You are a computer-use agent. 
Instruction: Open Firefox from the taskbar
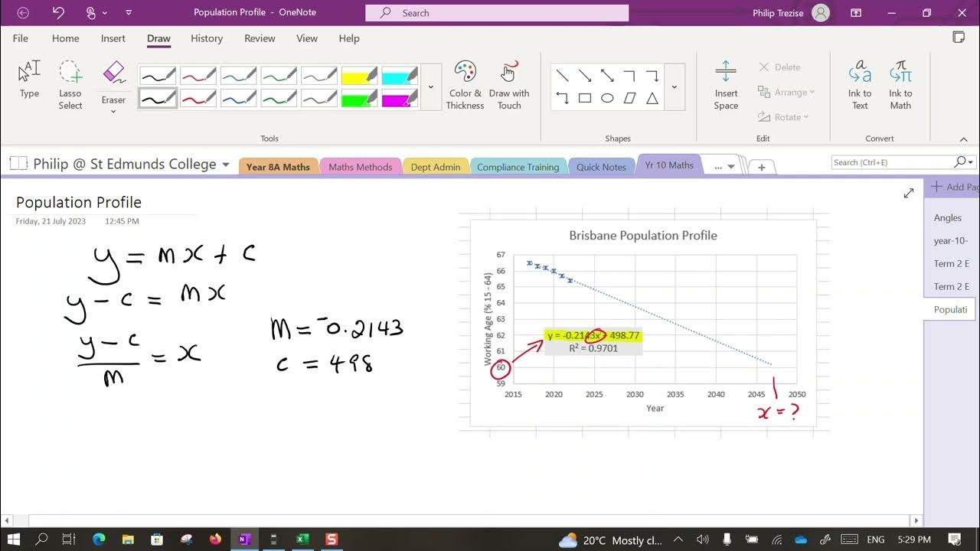click(x=215, y=540)
